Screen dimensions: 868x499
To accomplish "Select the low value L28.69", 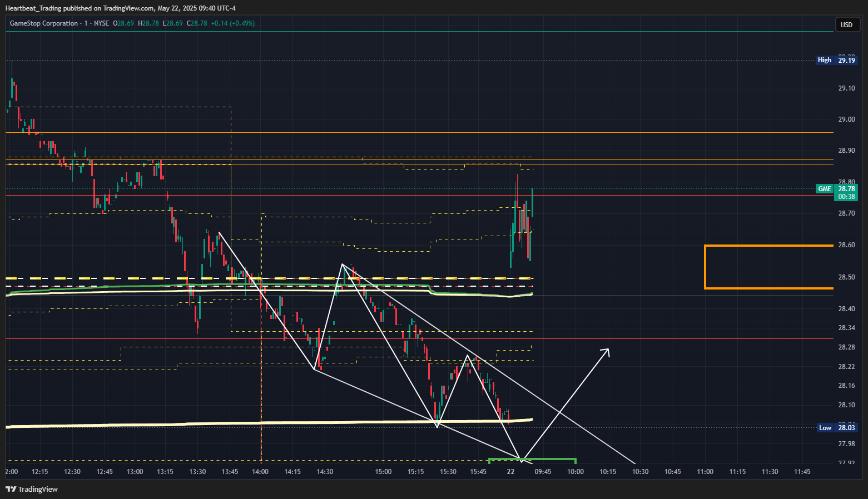I will click(173, 23).
